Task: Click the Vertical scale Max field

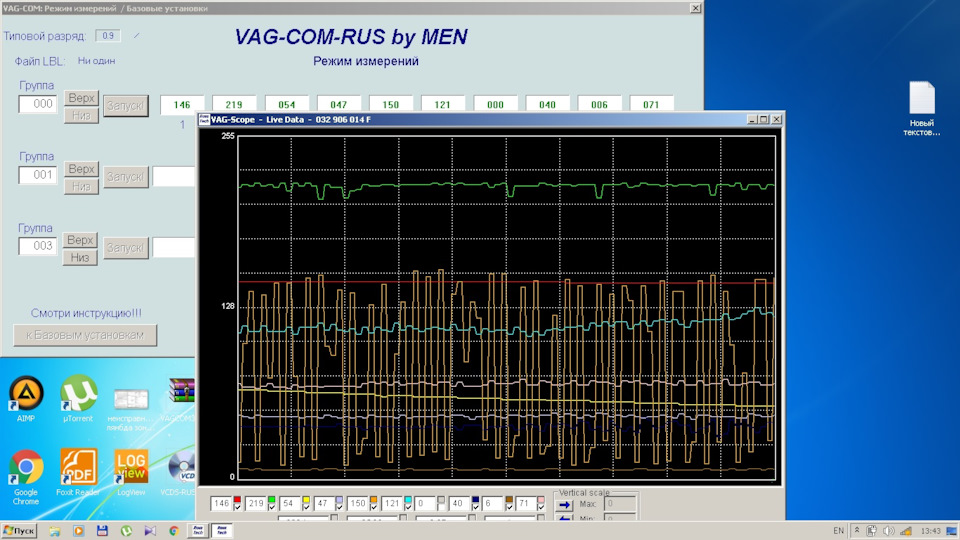Action: click(x=620, y=504)
